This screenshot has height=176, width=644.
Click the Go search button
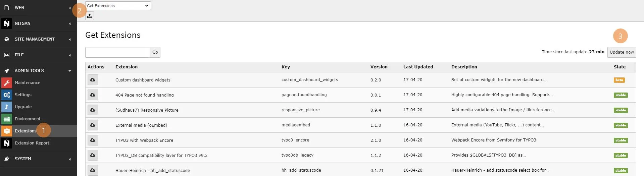pyautogui.click(x=155, y=52)
